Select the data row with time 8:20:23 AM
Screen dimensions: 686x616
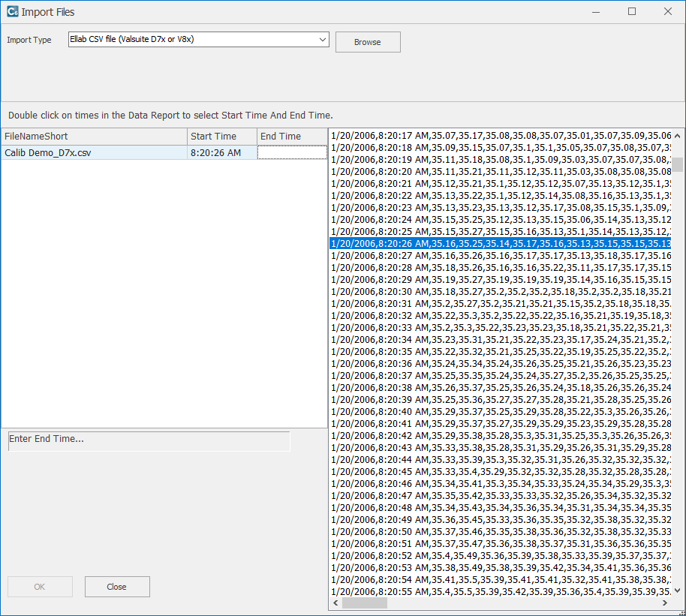click(501, 207)
